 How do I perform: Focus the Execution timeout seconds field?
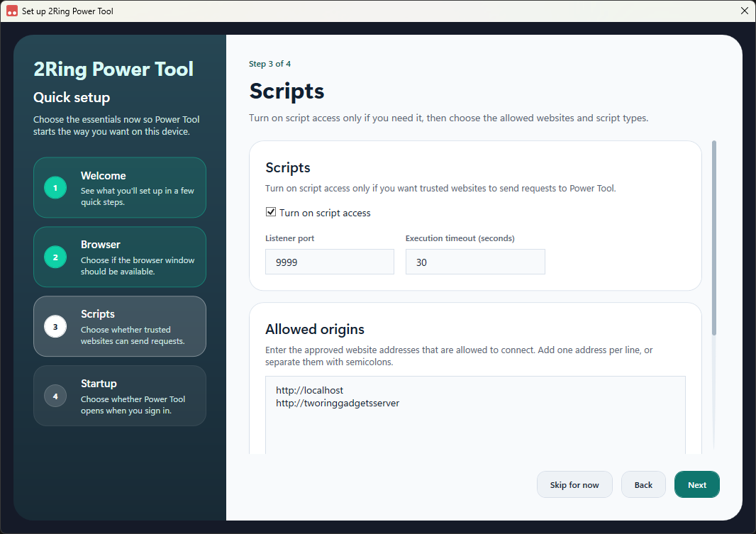click(475, 262)
